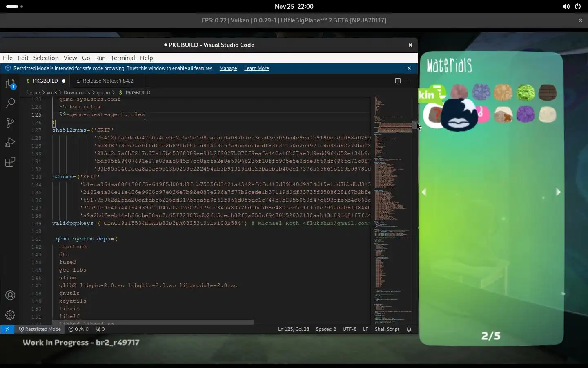Screen dimensions: 588x368
Task: Go to previous Materials page arrow
Action: (424, 192)
